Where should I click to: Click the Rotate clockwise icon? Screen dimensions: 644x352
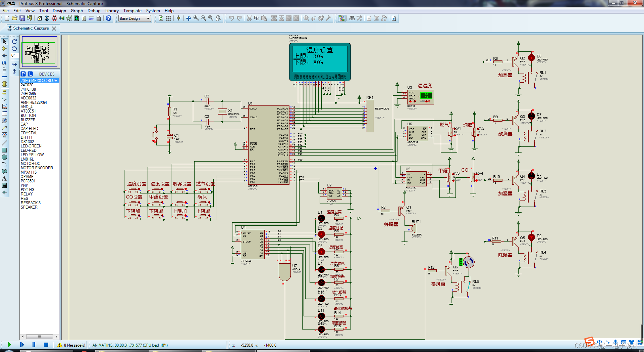click(x=14, y=42)
